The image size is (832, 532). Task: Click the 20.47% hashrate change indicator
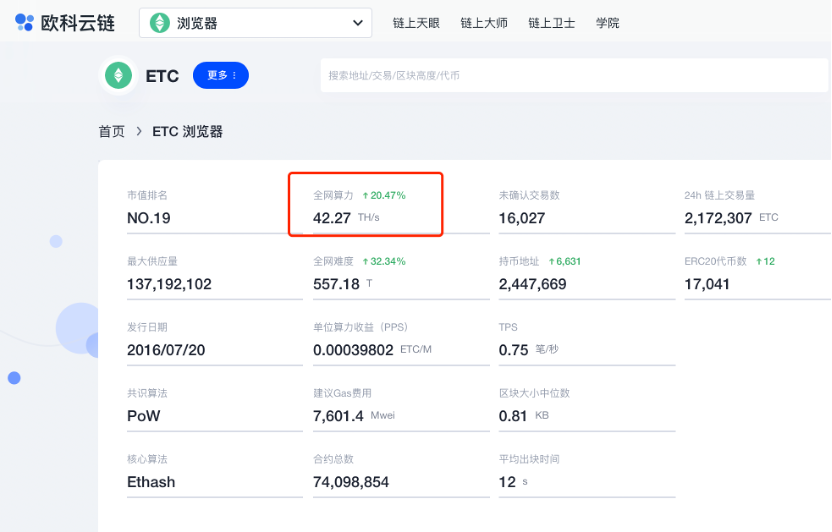click(x=384, y=195)
